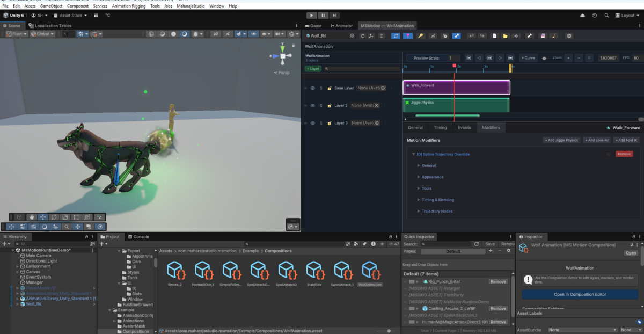Toggle Base Layer visibility eye
This screenshot has width=644, height=334.
(x=313, y=88)
